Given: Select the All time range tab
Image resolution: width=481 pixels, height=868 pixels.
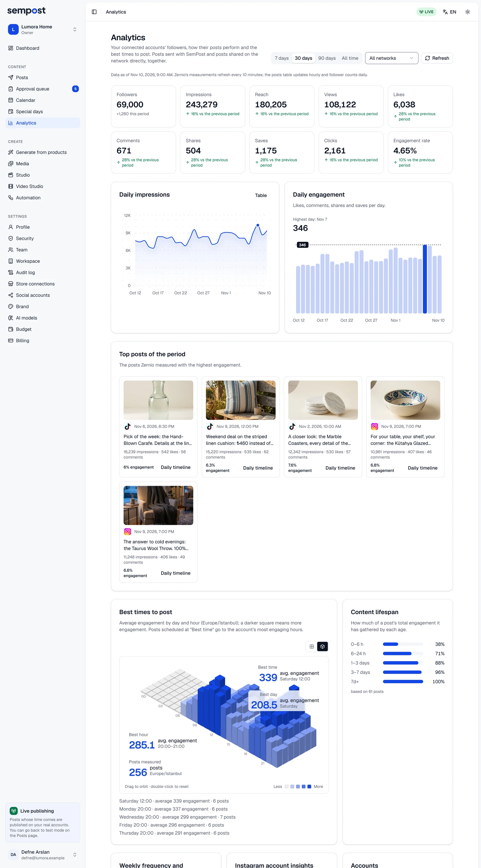Looking at the screenshot, I should 350,58.
